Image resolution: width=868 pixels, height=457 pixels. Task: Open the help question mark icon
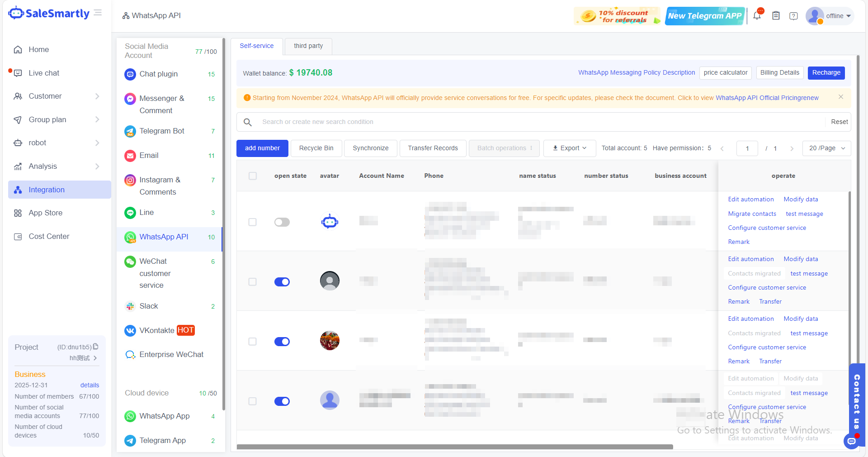tap(793, 16)
